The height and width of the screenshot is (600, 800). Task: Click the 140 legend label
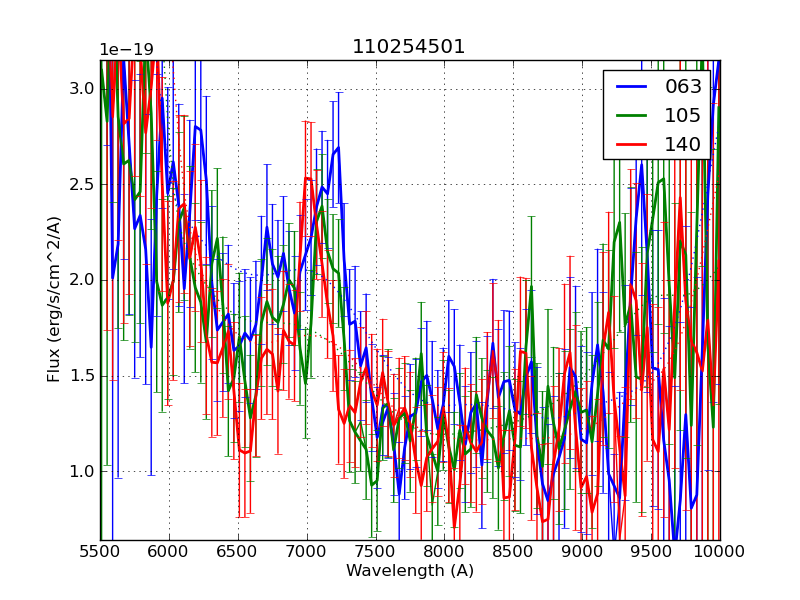point(683,144)
